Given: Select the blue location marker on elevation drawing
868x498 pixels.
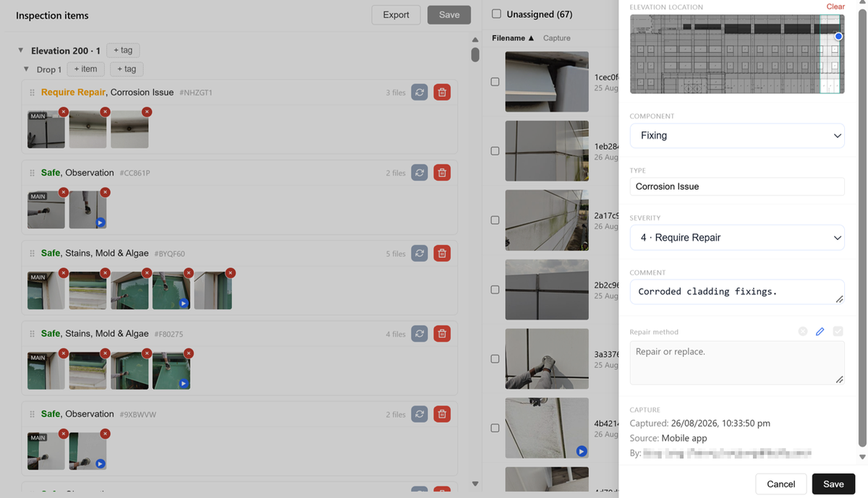Looking at the screenshot, I should (x=838, y=36).
